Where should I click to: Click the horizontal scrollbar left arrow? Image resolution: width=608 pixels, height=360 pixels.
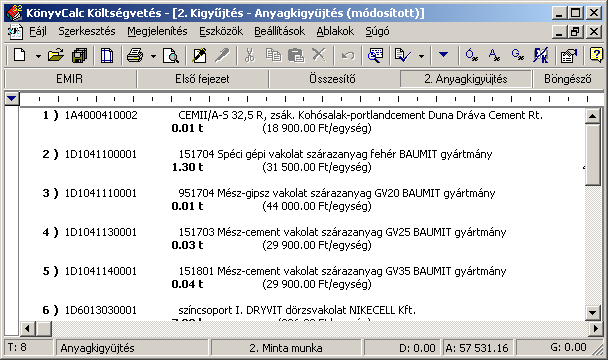(x=27, y=329)
